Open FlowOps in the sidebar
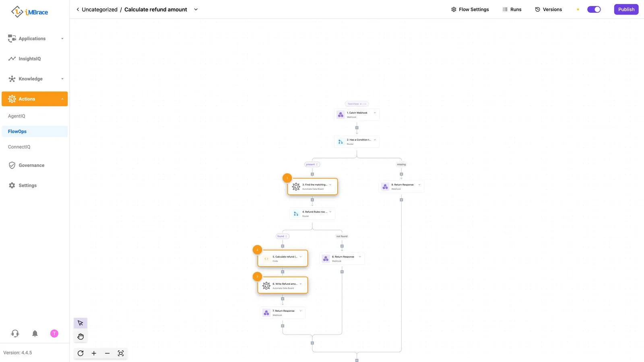The image size is (644, 362). point(35,132)
